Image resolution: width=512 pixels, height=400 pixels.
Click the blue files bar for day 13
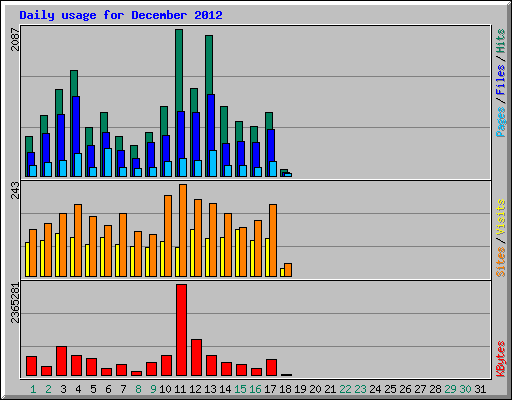point(211,122)
